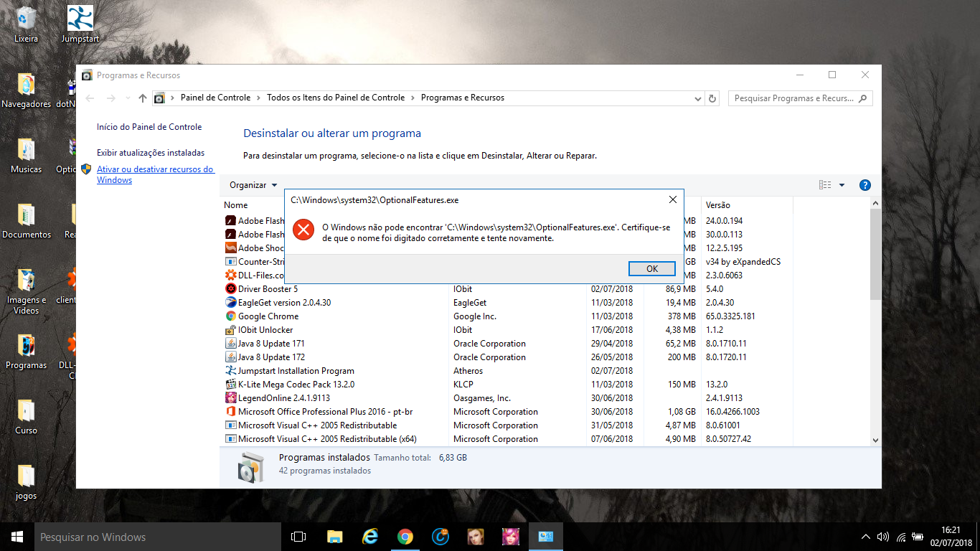The image size is (980, 551).
Task: Open the Jumpstart desktop shortcut
Action: click(x=80, y=24)
